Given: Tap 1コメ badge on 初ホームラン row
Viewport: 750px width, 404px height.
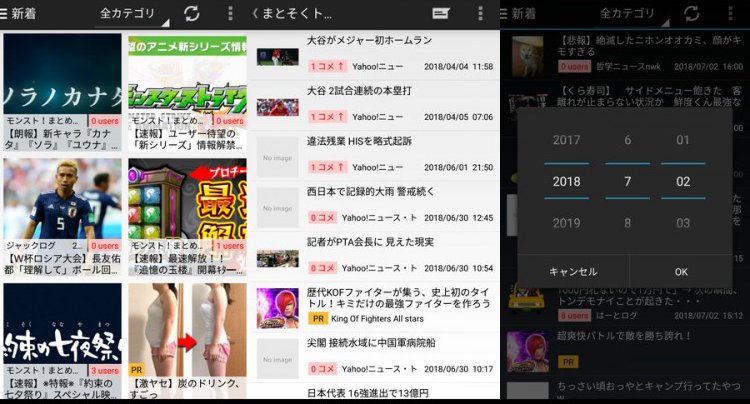Looking at the screenshot, I should (x=327, y=66).
